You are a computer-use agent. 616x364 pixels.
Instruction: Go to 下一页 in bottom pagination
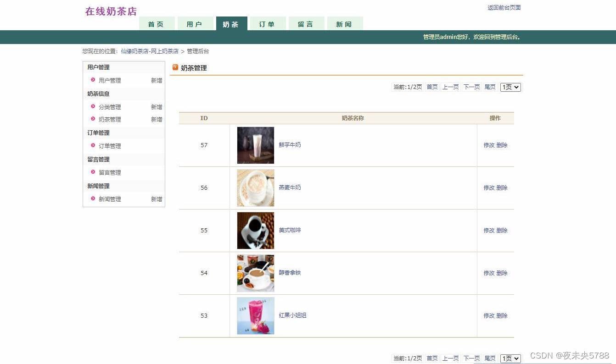click(471, 358)
